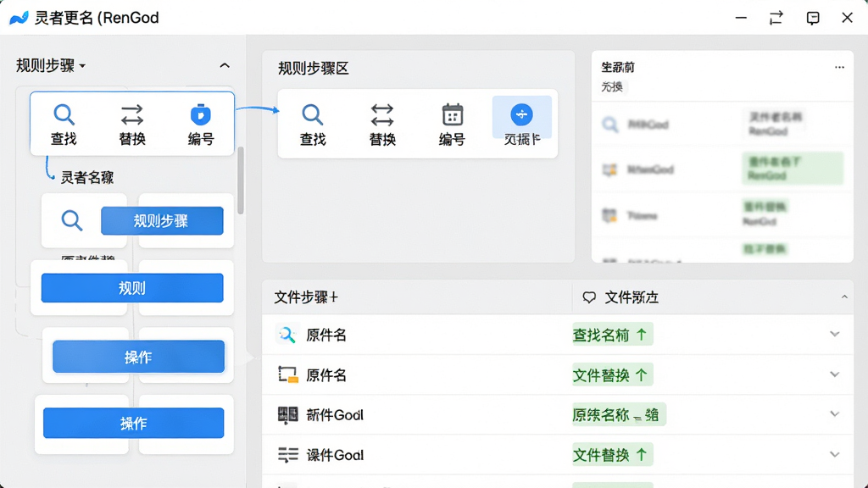
Task: Click magnifier icon in first preview row
Action: (x=610, y=125)
